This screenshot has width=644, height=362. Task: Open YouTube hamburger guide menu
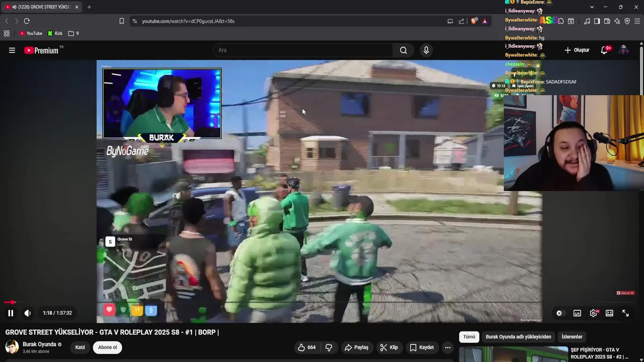(12, 50)
